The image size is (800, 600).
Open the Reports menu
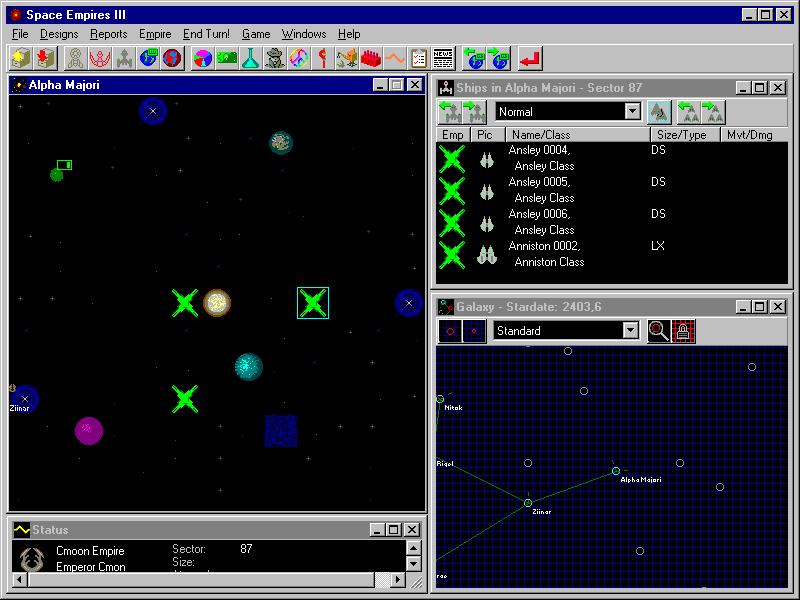[109, 34]
